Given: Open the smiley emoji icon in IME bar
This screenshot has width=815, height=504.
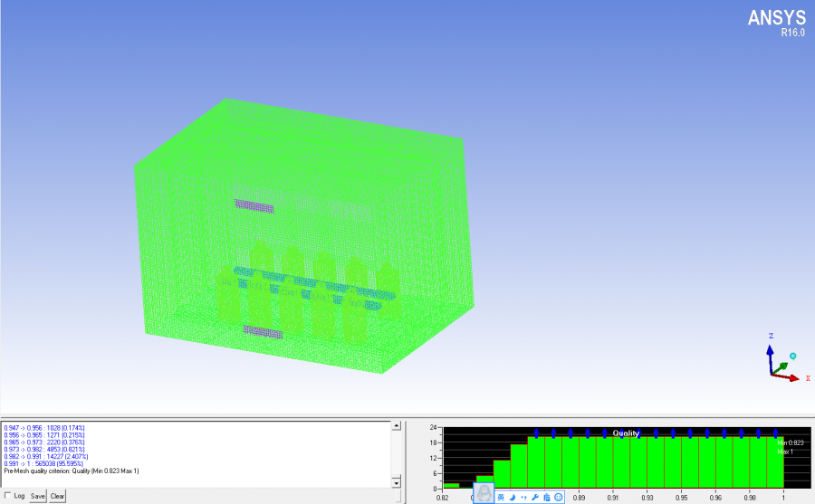Looking at the screenshot, I should click(558, 498).
